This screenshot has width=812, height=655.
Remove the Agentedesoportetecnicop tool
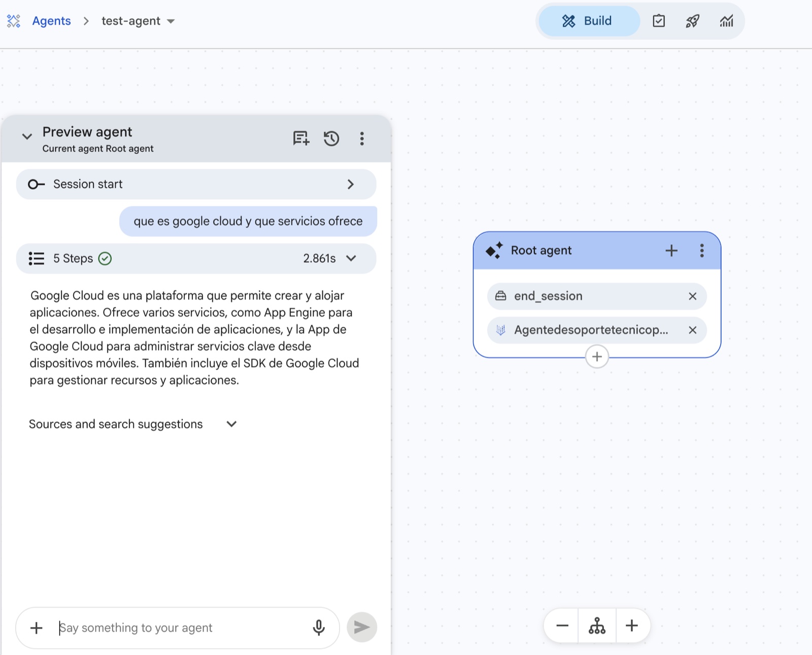(693, 330)
